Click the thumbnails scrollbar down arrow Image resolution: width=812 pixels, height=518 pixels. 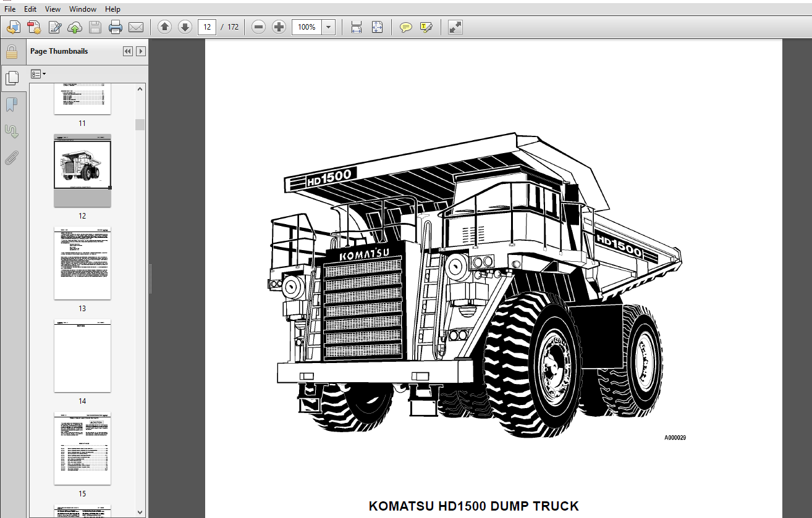pos(140,512)
